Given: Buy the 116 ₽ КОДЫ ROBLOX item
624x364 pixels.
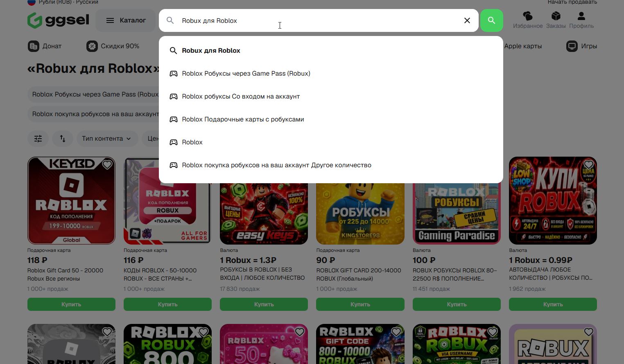Looking at the screenshot, I should 167,304.
